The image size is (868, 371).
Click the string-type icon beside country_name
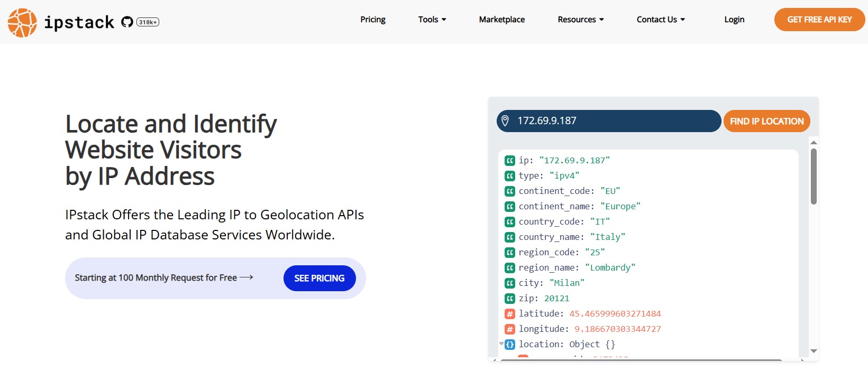coord(510,237)
